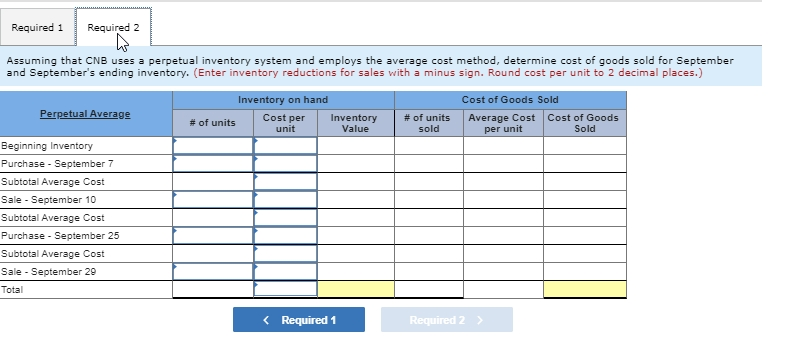
Task: Click cost of goods sold for Sale - September 29
Action: pos(585,272)
